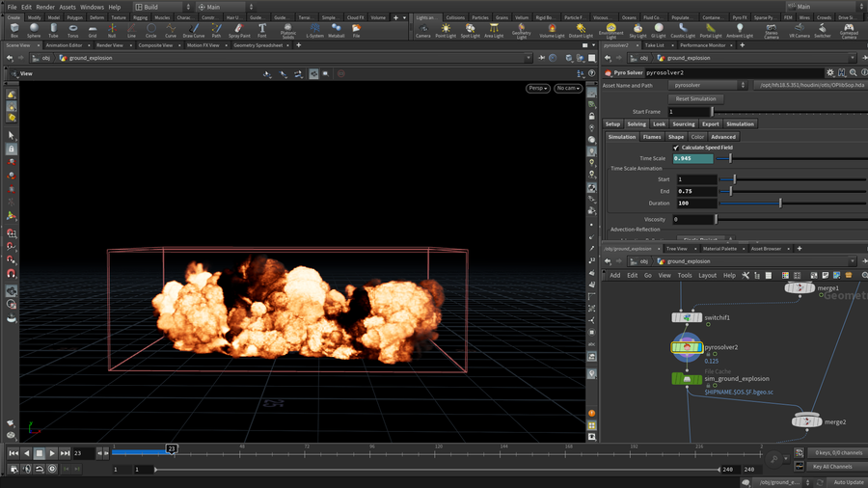Select the Box shelf tool
This screenshot has width=868, height=488.
14,30
